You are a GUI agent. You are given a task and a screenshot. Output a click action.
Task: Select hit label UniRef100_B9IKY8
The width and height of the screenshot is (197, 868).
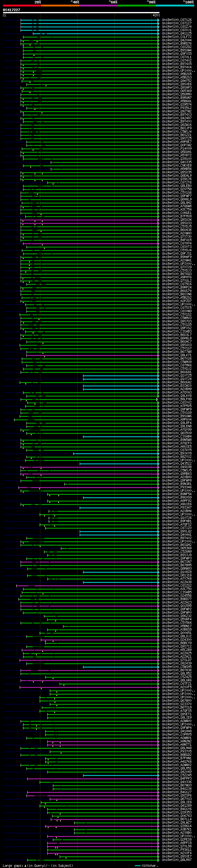176,454
